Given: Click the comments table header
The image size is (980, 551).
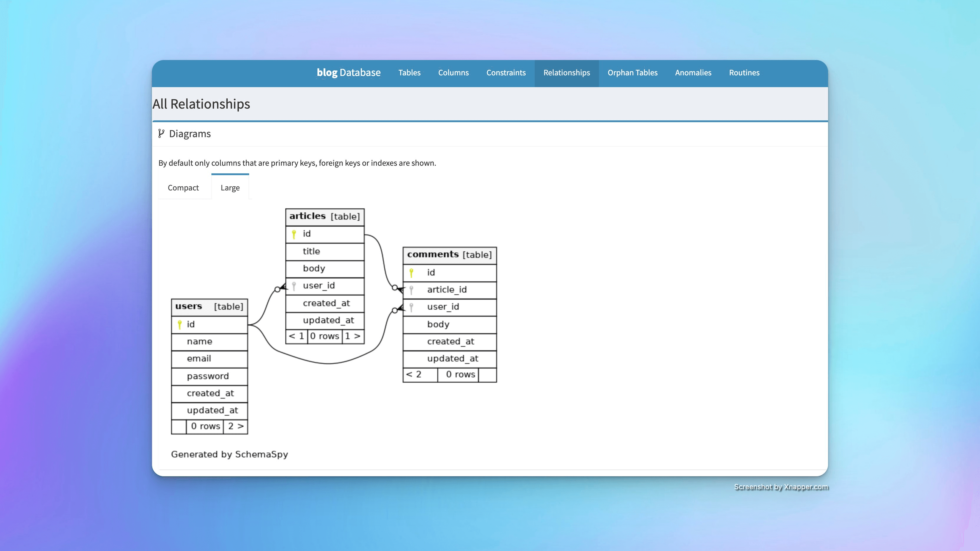Looking at the screenshot, I should 449,255.
